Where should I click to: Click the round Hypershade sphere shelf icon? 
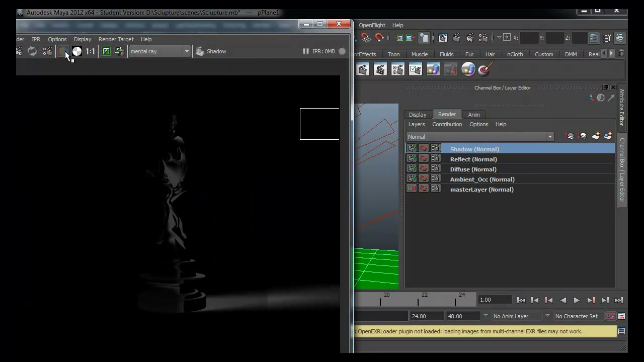[468, 69]
